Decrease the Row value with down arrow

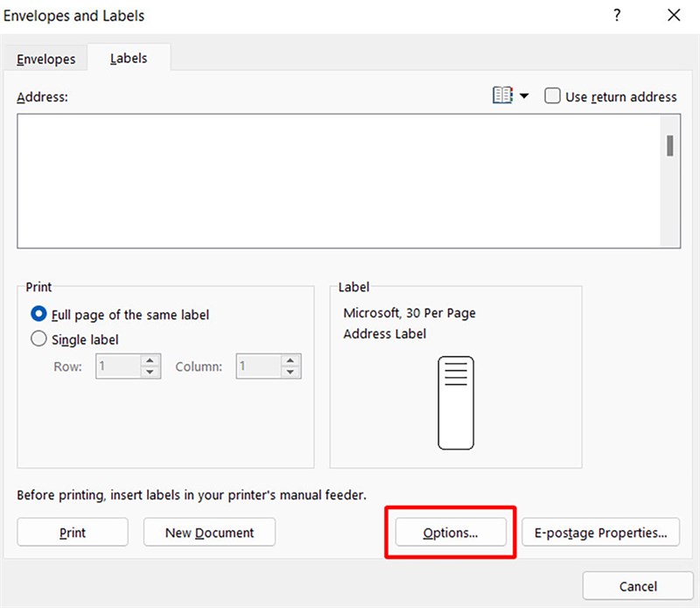(151, 372)
